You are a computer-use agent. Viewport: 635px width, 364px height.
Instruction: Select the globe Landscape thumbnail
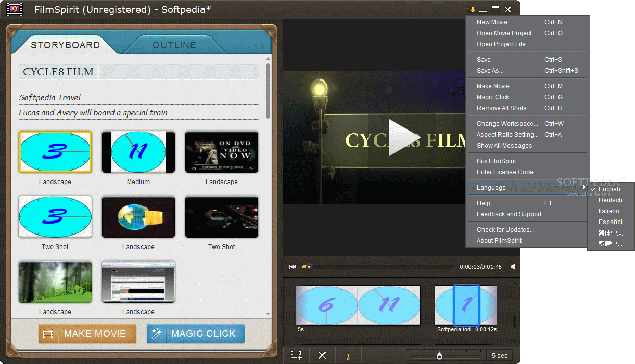coord(138,217)
